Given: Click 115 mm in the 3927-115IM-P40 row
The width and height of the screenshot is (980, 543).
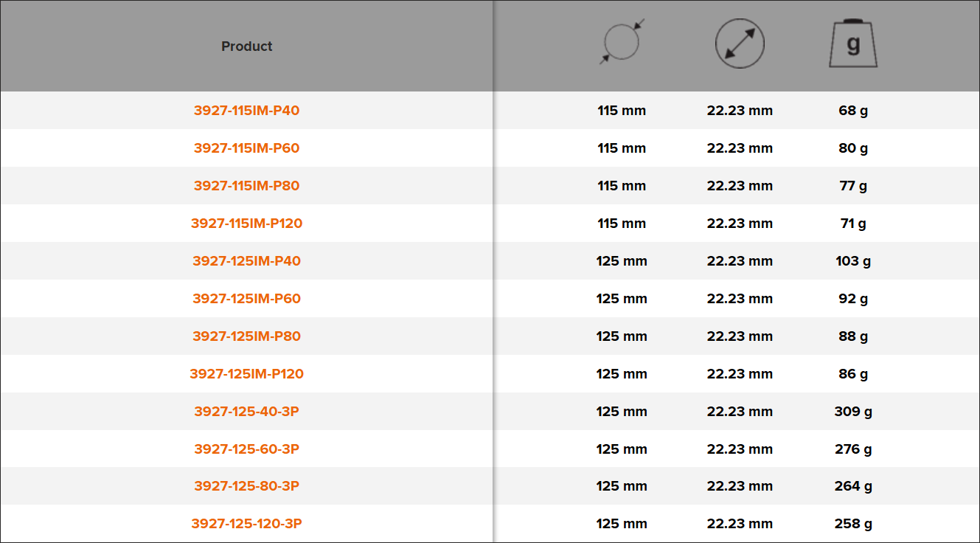Looking at the screenshot, I should [622, 111].
